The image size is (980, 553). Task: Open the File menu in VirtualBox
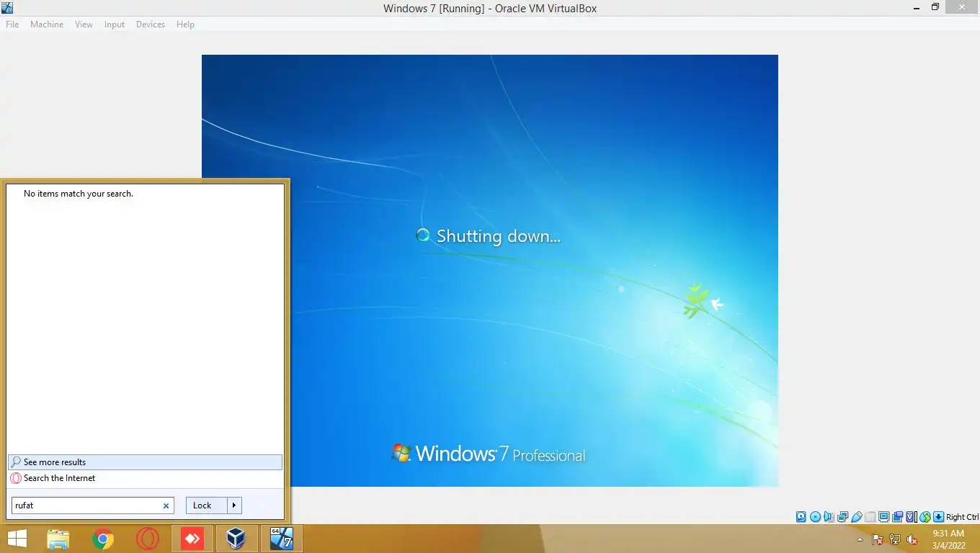(x=12, y=24)
